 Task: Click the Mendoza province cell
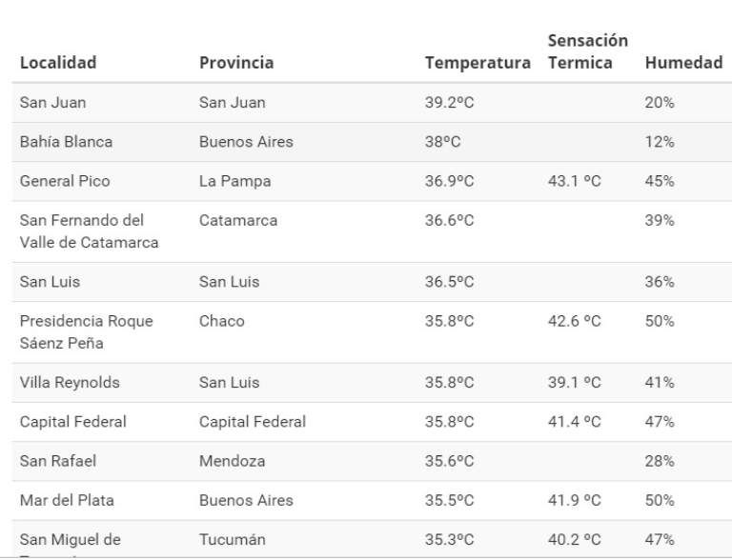click(x=231, y=461)
